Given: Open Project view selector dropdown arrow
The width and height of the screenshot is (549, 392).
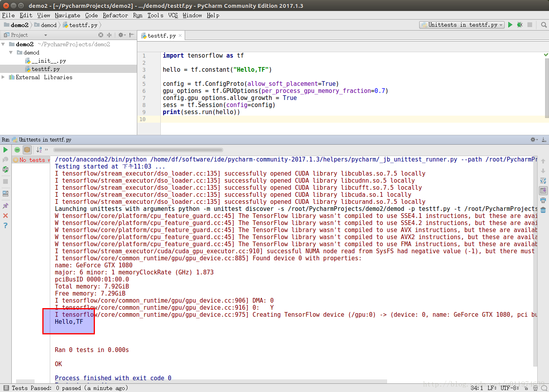Looking at the screenshot, I should coord(45,35).
